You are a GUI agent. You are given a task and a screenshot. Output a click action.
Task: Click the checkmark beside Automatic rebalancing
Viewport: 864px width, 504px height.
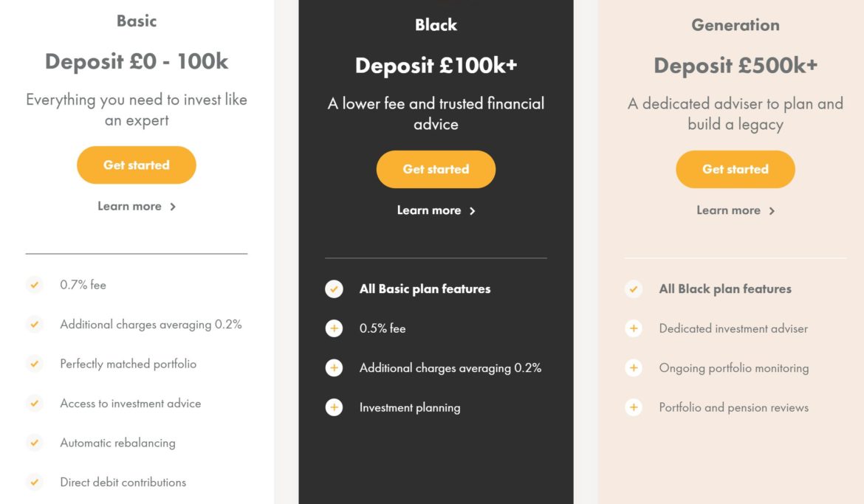coord(35,443)
